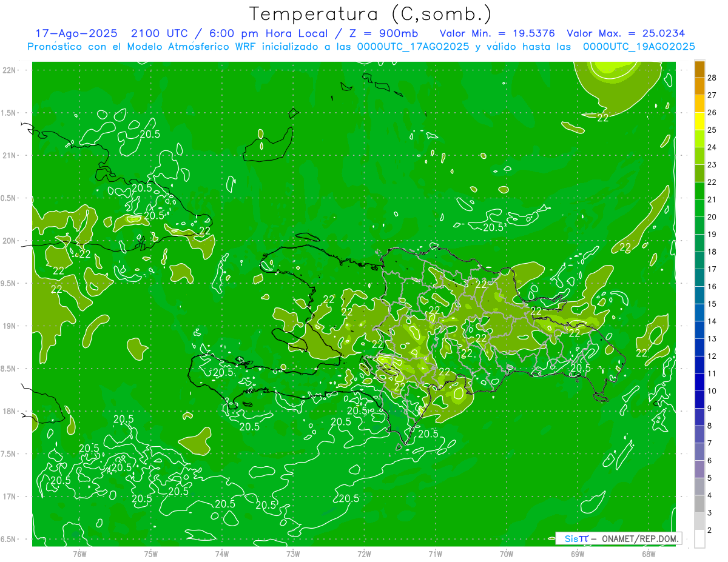Click the '5' value on the color scale
This screenshot has height=562, width=728.
pyautogui.click(x=710, y=478)
